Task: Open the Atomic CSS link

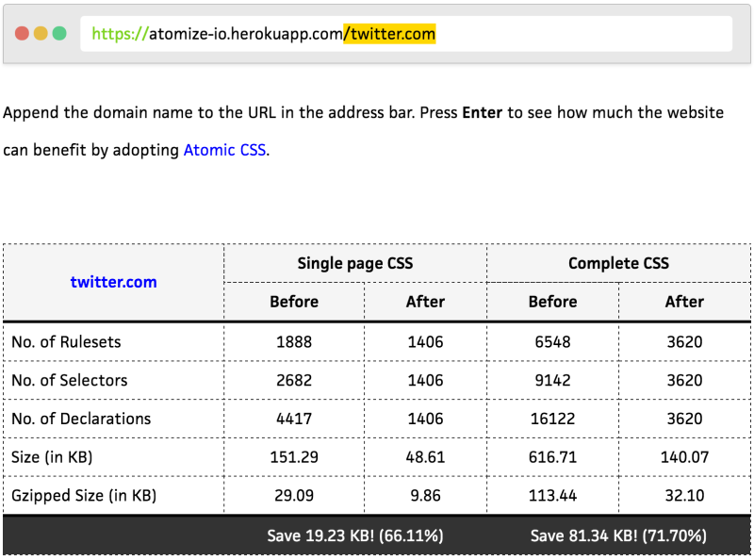Action: (224, 150)
